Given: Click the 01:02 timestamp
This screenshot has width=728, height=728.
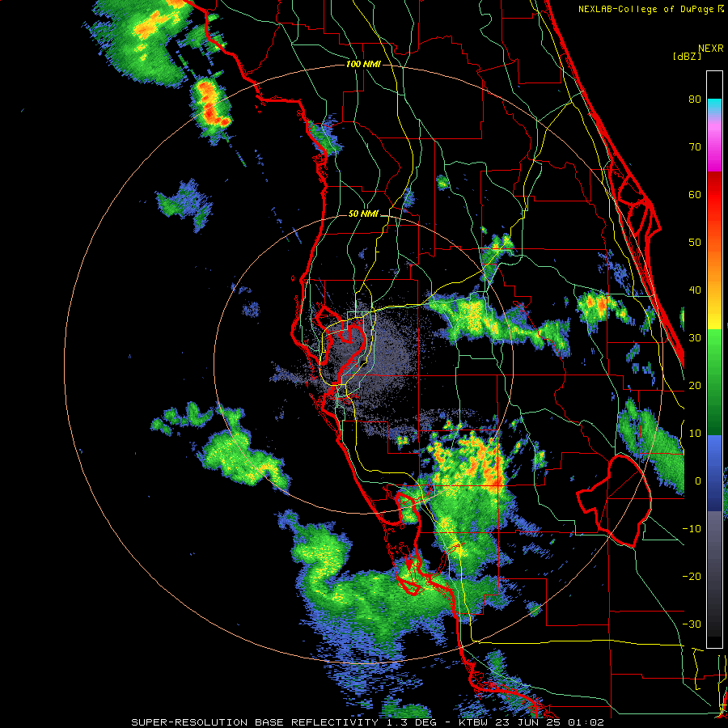Looking at the screenshot, I should 587,722.
